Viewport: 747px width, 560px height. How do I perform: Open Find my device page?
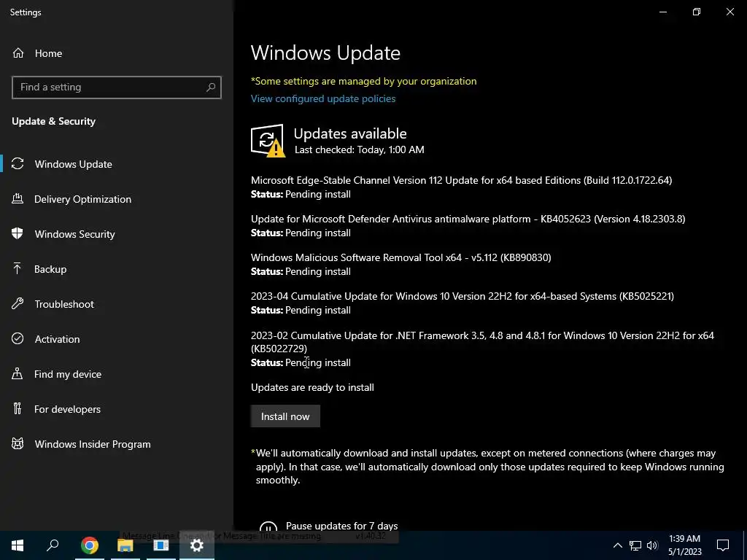pos(68,374)
